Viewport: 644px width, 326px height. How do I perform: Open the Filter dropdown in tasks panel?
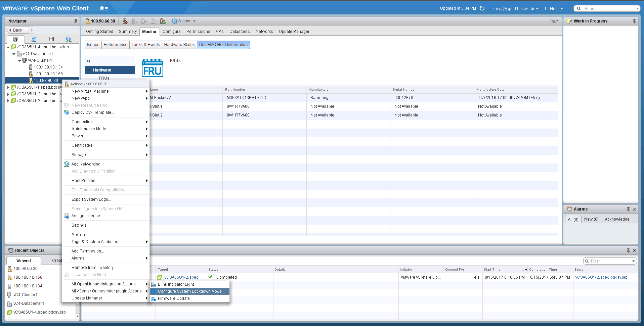[634, 261]
